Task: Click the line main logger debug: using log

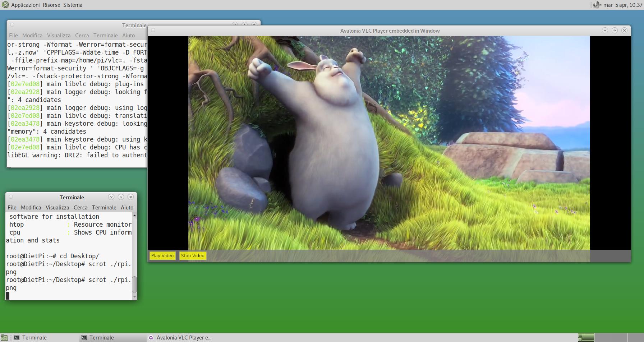Action: 77,108
